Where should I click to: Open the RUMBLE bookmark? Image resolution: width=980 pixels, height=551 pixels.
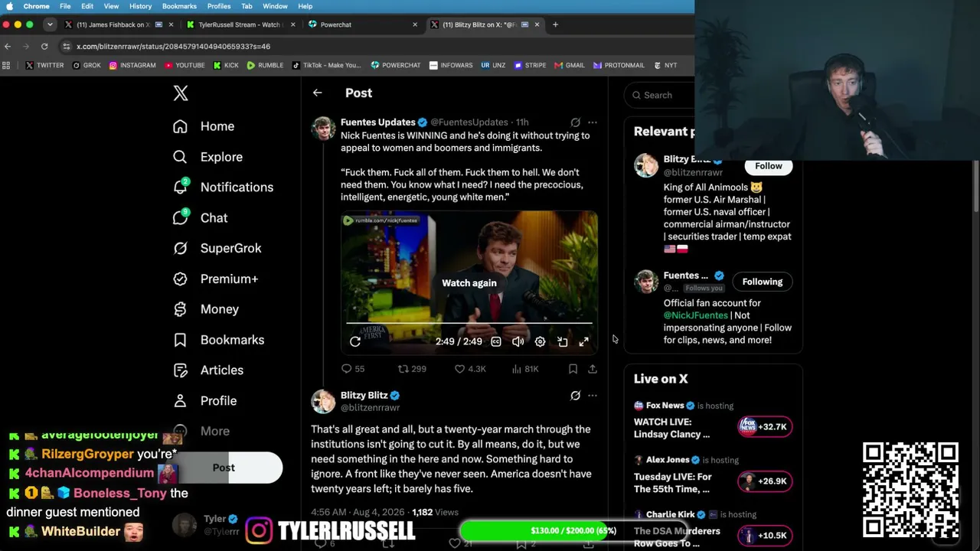265,65
